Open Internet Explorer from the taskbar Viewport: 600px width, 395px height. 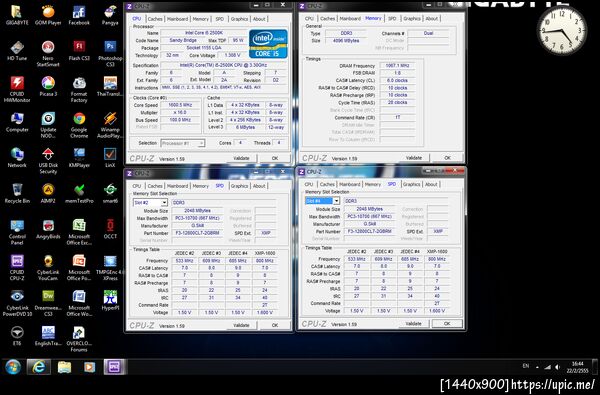point(38,367)
